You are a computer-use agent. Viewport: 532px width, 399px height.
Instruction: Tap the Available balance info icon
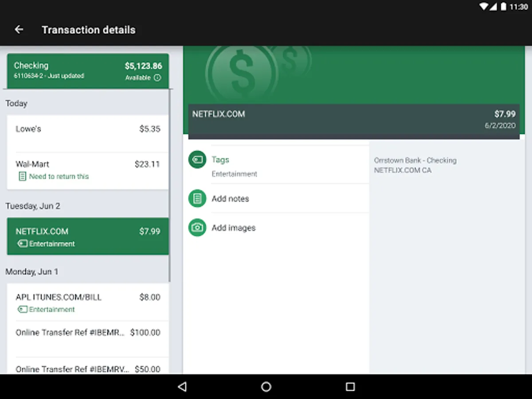click(157, 78)
